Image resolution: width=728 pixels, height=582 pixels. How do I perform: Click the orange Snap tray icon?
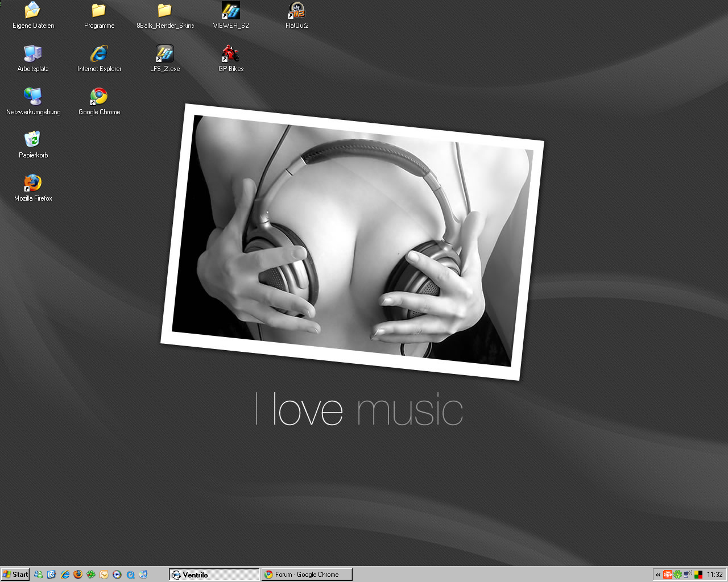pyautogui.click(x=668, y=575)
